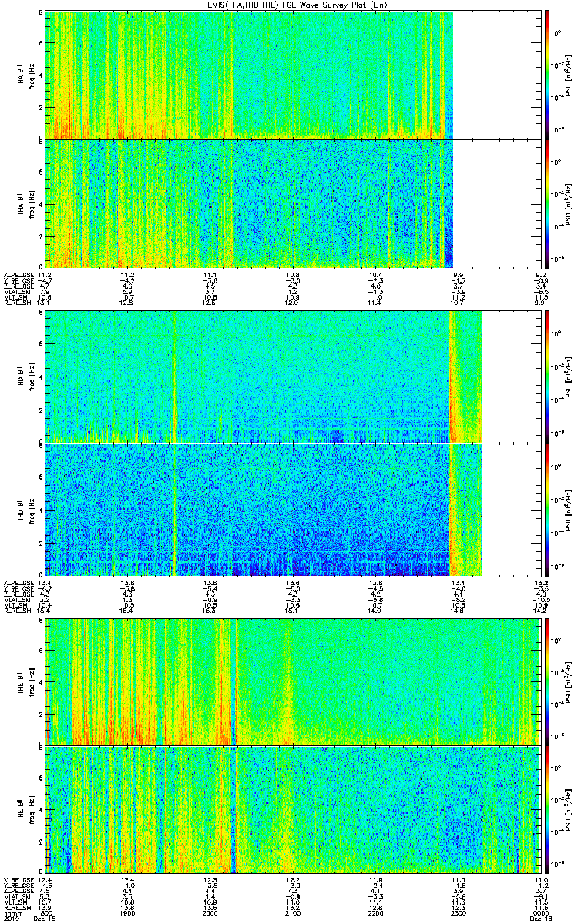Click R_RE_SM row label under THE panels

16,909
